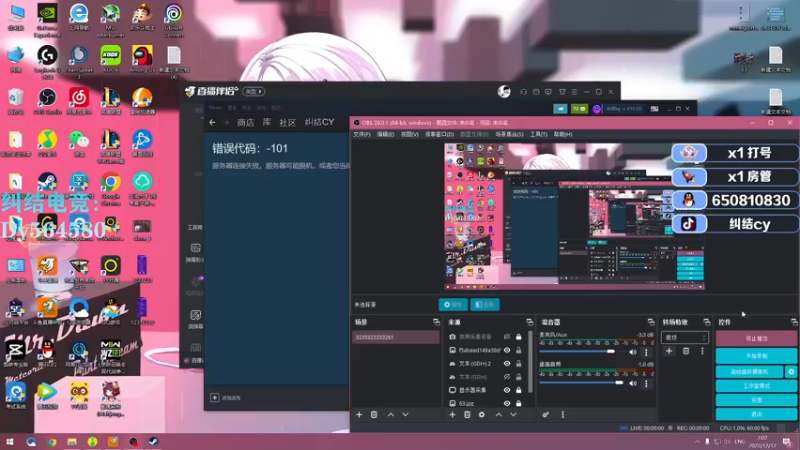Show the hidden 文本 (GDI+) source

[507, 377]
